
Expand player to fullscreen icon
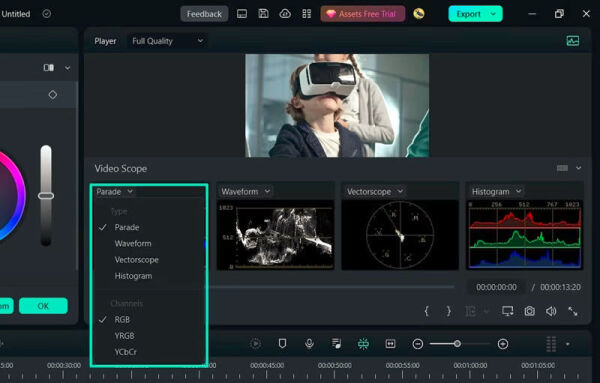pyautogui.click(x=573, y=311)
